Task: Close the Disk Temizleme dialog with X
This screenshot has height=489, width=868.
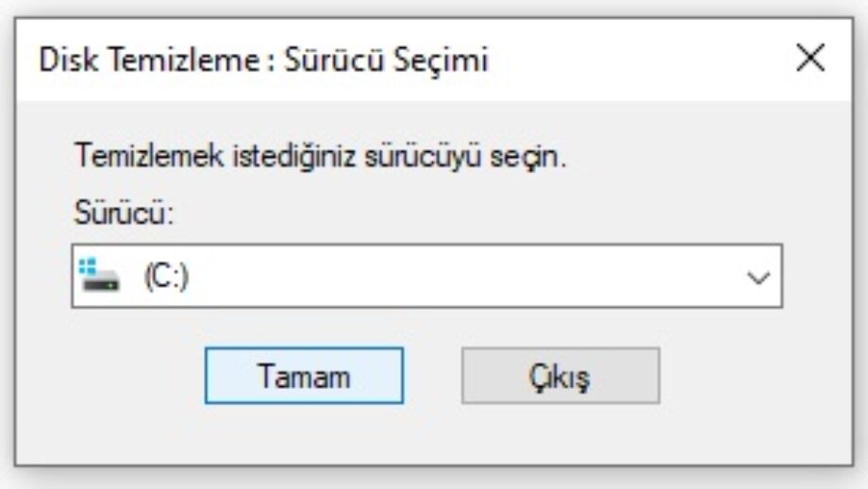Action: (x=810, y=59)
